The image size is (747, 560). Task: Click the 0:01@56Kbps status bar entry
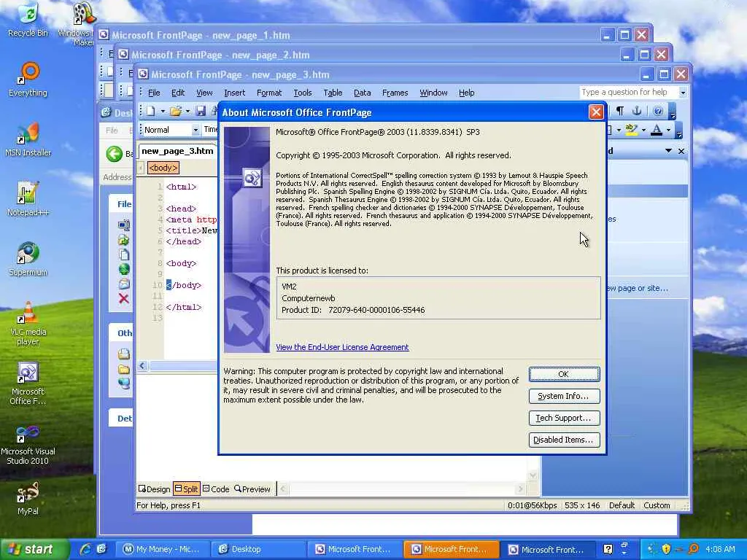532,505
